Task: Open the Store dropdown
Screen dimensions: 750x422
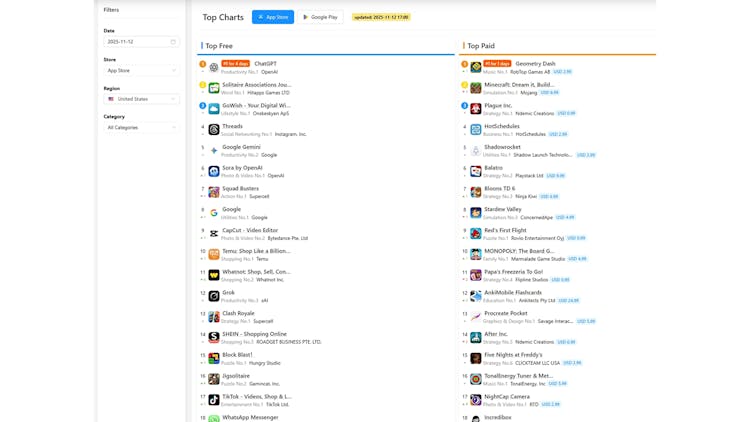Action: coord(141,71)
